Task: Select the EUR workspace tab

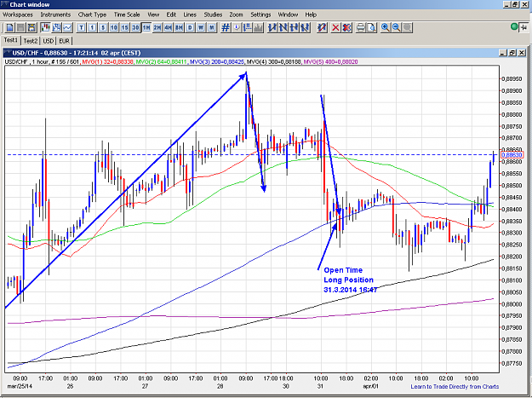Action: (x=64, y=41)
